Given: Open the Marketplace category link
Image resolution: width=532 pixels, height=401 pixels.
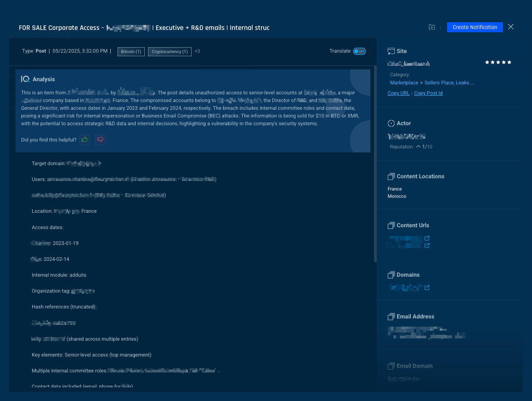Looking at the screenshot, I should coord(404,83).
